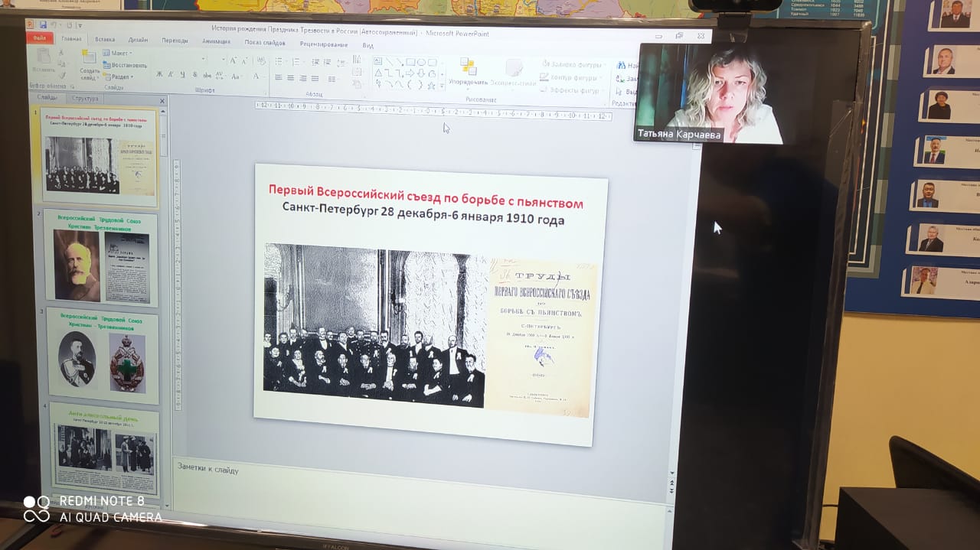The width and height of the screenshot is (980, 550).
Task: Toggle italic (К) formatting
Action: (171, 75)
